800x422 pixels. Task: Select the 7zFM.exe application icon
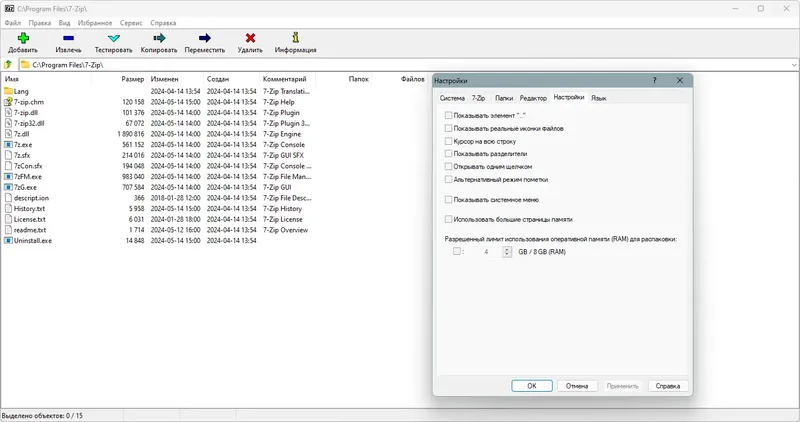[x=8, y=177]
